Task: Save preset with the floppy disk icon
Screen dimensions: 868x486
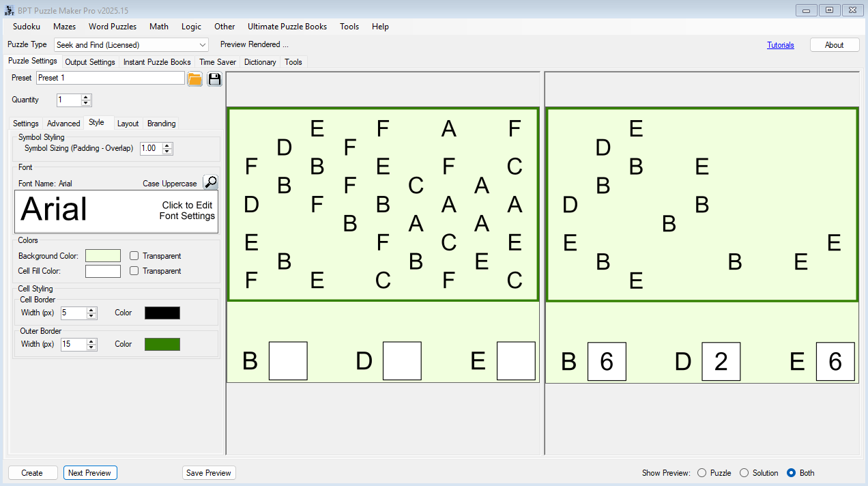Action: (214, 78)
